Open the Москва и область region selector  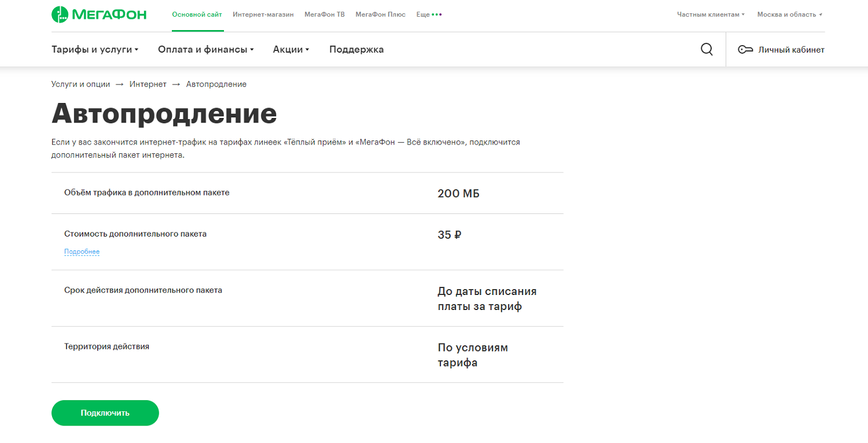(790, 14)
